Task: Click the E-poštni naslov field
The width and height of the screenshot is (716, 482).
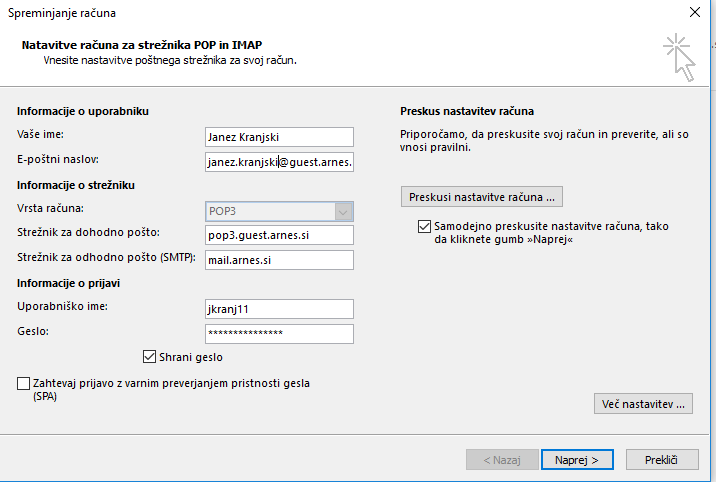Action: (x=279, y=162)
